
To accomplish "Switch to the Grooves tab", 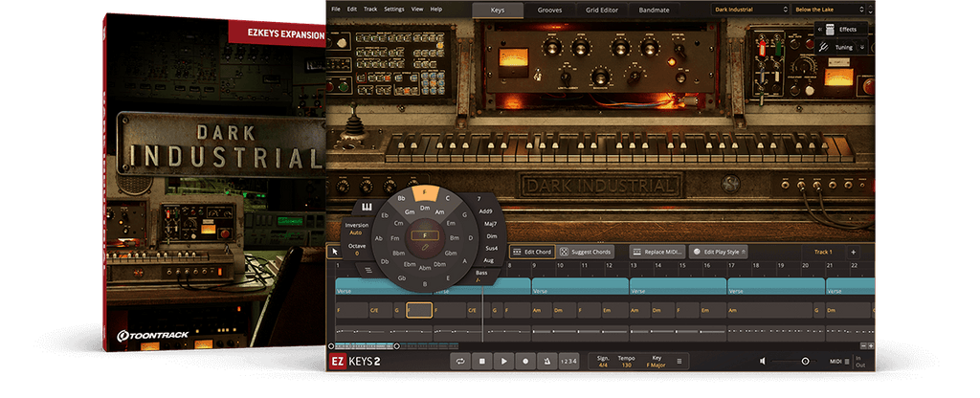I will coord(549,10).
